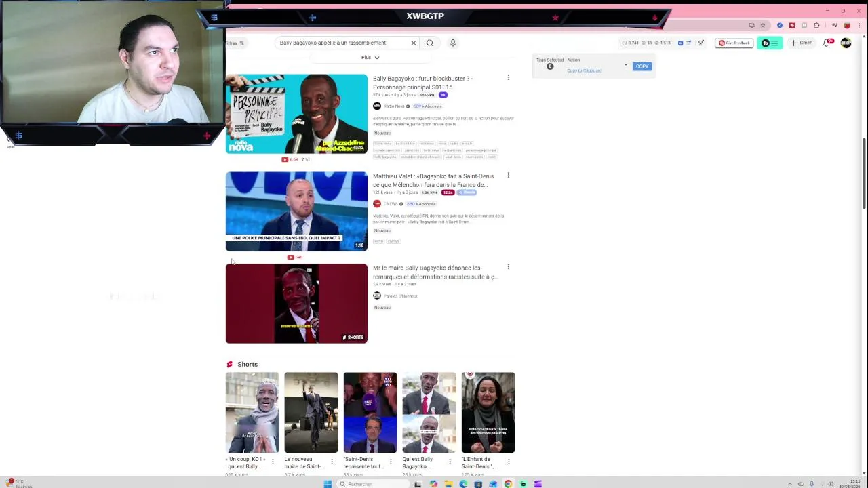Open the short 'L'Enfant de Saint-Denis'

coord(488,413)
